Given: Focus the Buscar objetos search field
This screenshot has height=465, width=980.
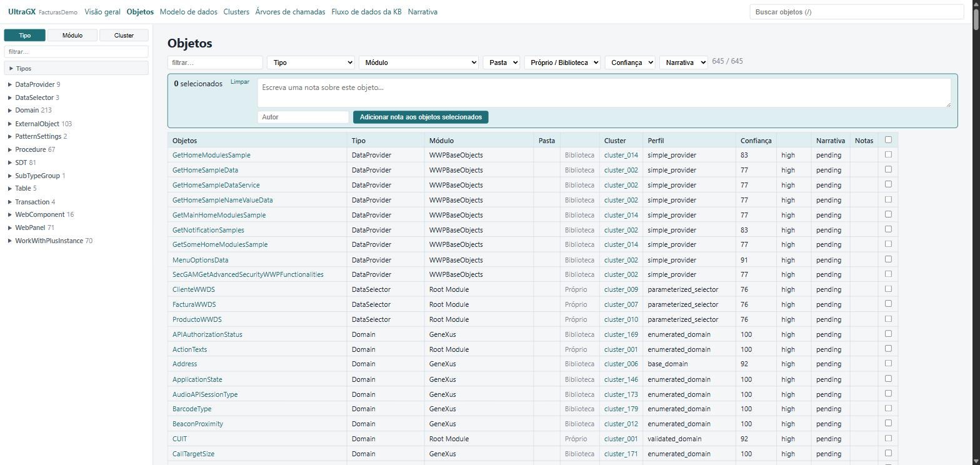Looking at the screenshot, I should [x=857, y=12].
